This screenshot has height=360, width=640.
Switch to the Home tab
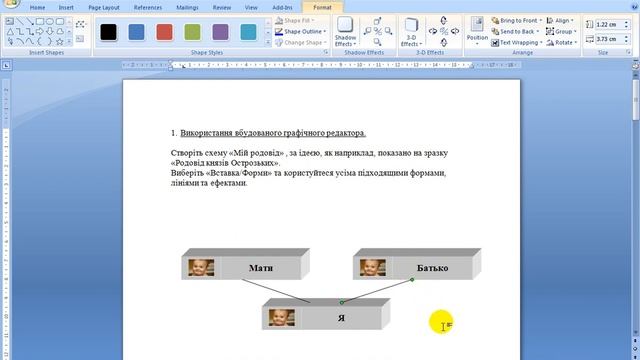37,8
